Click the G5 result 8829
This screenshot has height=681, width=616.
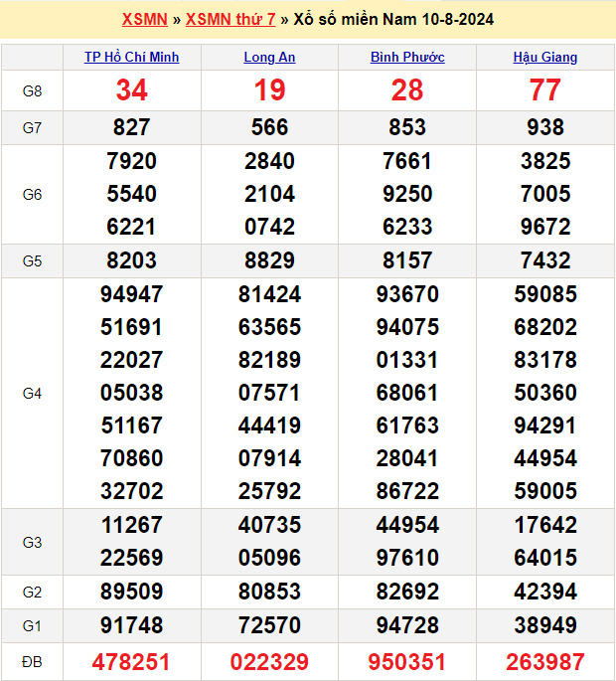click(x=269, y=260)
